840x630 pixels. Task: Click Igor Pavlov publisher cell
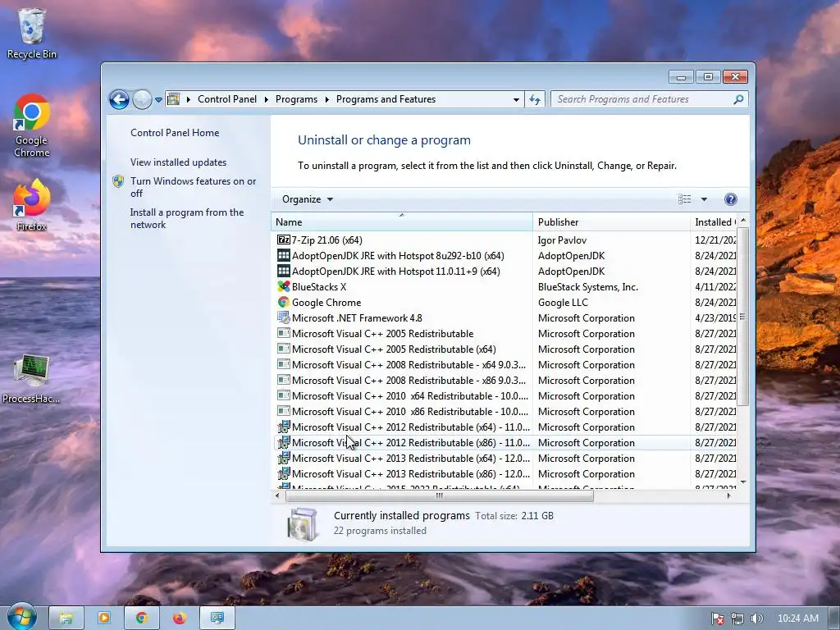562,240
